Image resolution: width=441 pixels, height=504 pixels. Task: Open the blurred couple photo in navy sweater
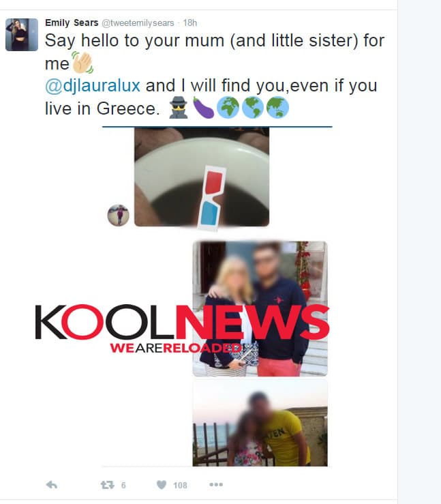click(x=260, y=308)
